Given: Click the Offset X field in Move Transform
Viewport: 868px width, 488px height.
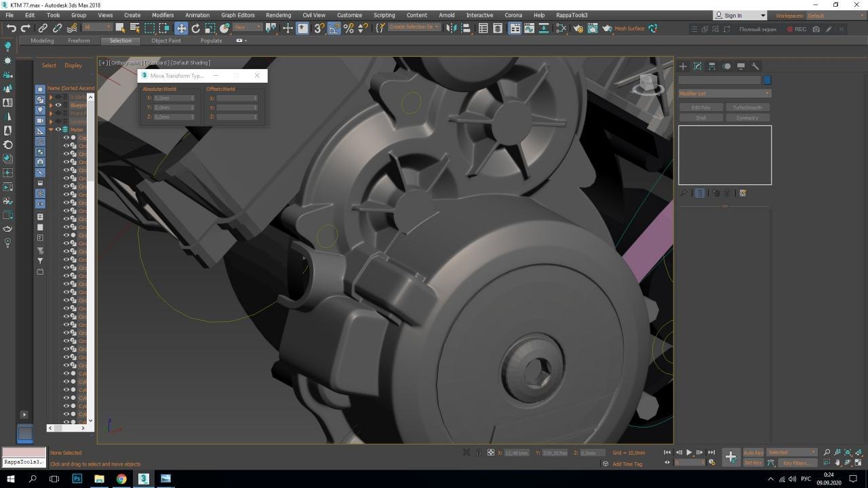Looking at the screenshot, I should 237,98.
